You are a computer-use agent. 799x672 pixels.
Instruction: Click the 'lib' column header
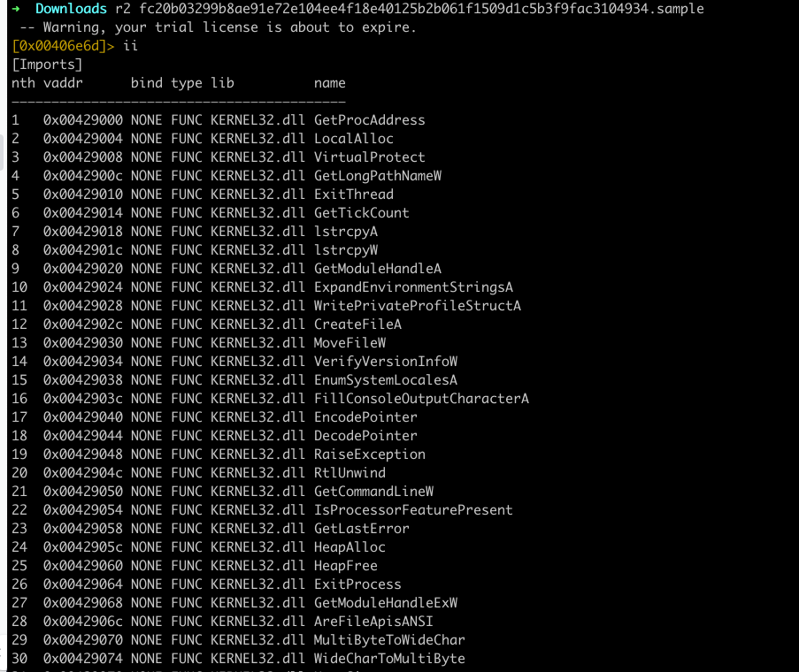point(222,83)
